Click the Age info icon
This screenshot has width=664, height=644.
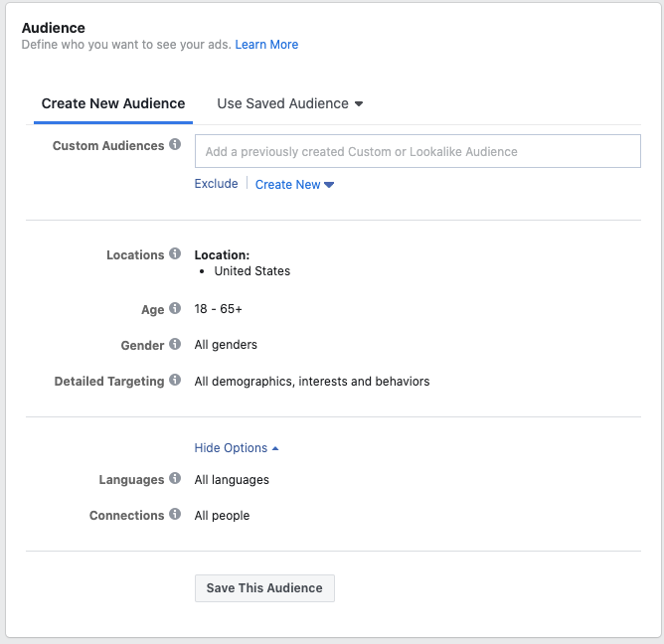[175, 309]
